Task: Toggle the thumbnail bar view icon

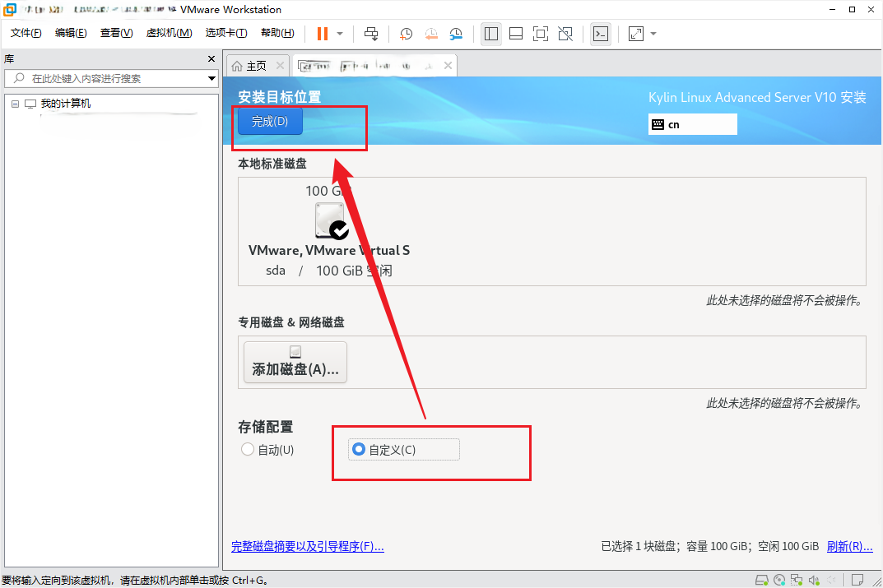Action: (x=516, y=34)
